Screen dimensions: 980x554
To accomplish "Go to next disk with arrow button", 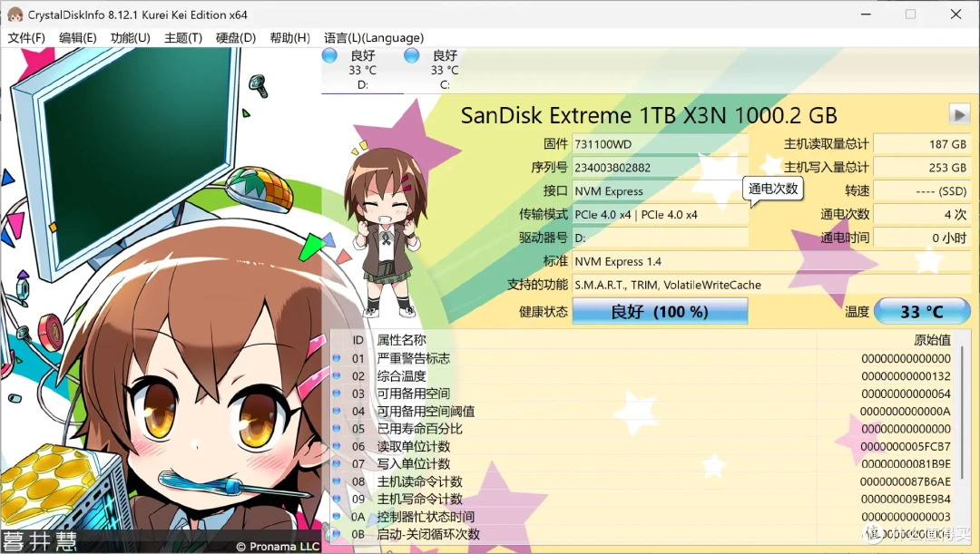I will 959,114.
